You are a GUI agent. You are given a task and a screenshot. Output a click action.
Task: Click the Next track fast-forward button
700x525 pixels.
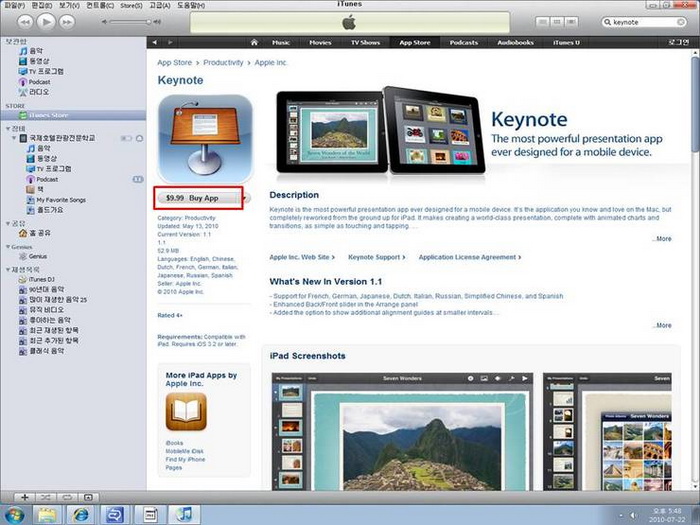(69, 21)
